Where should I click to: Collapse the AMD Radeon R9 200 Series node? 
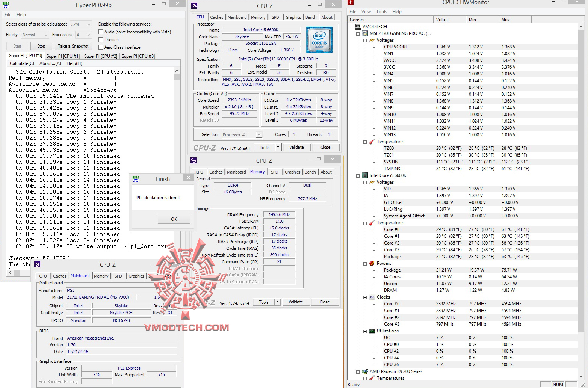click(358, 371)
